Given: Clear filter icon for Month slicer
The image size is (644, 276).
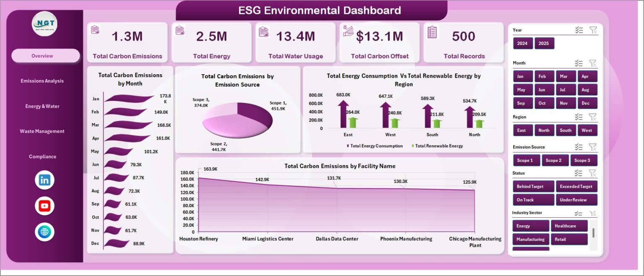Looking at the screenshot, I should 593,63.
